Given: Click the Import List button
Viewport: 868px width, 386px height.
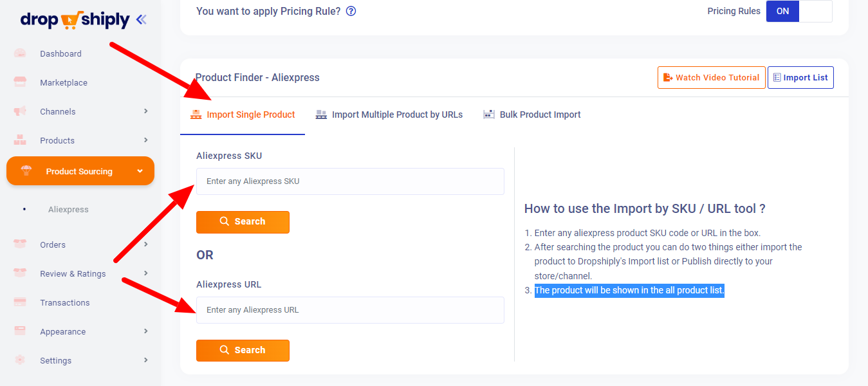Looking at the screenshot, I should (x=800, y=77).
